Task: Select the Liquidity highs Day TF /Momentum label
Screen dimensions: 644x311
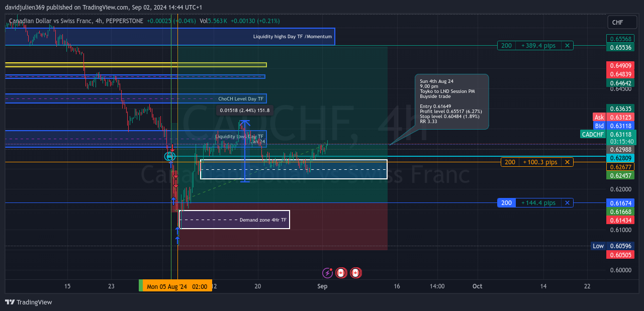Action: (x=293, y=37)
